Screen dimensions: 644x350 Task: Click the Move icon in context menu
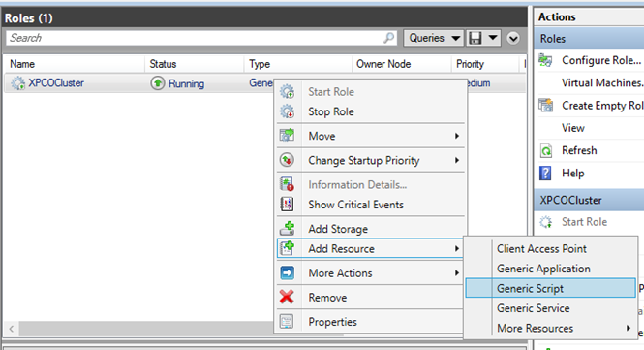click(287, 136)
